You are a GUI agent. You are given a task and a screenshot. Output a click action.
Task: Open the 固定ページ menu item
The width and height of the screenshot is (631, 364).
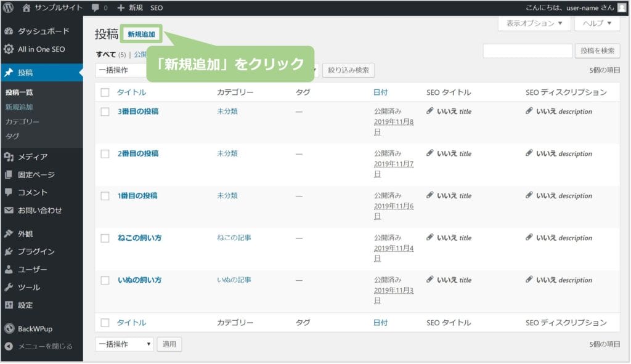(36, 175)
